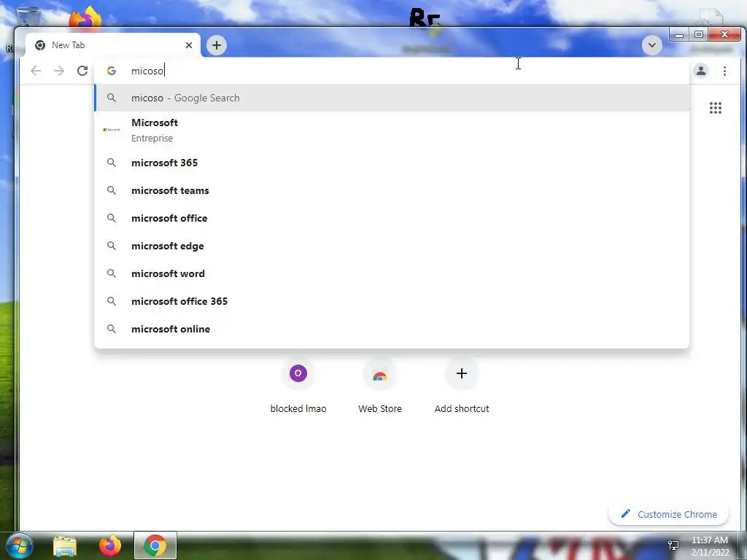Screen dimensions: 747x560
Task: Open the Web Store shortcut
Action: [379, 385]
